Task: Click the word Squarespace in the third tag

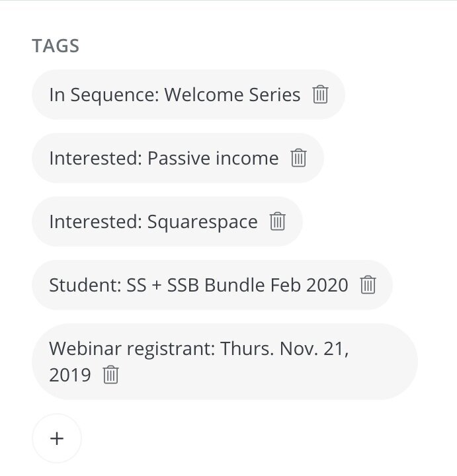Action: point(202,222)
